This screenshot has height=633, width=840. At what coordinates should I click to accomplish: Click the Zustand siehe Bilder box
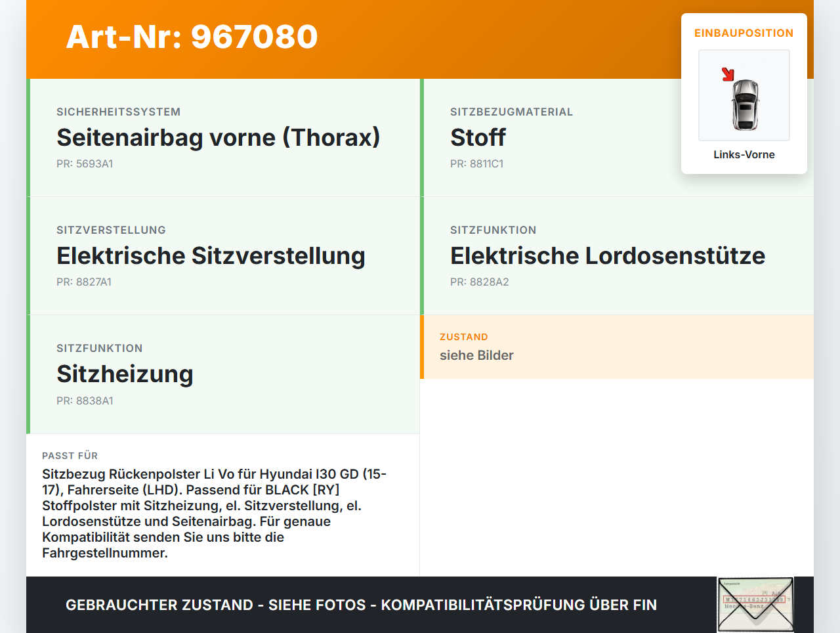click(617, 347)
